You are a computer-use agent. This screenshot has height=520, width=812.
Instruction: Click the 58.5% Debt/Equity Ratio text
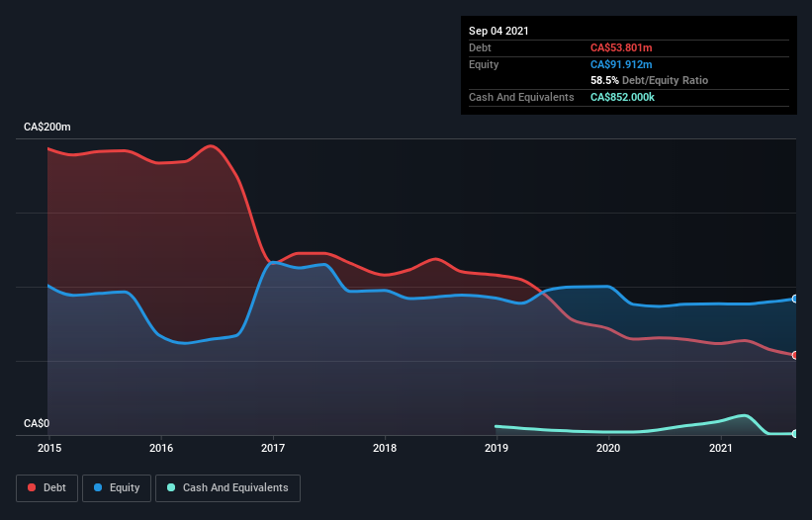[650, 81]
